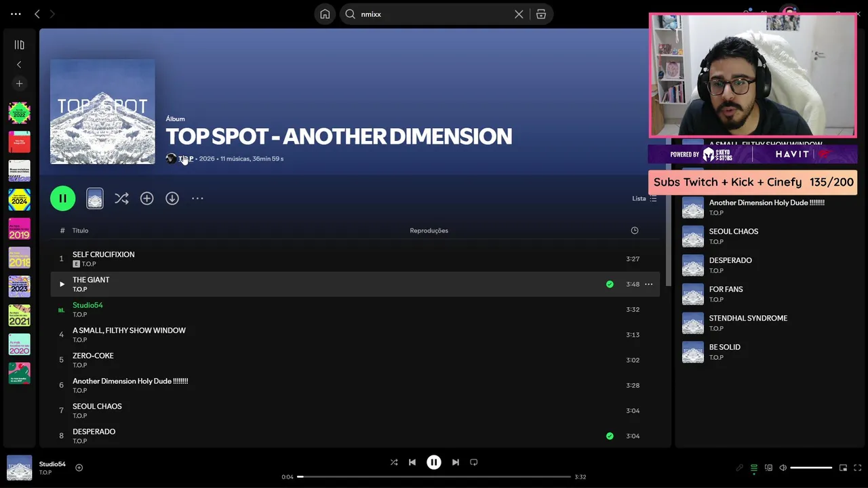
Task: Change the view via 'Lista' dropdown
Action: 644,199
